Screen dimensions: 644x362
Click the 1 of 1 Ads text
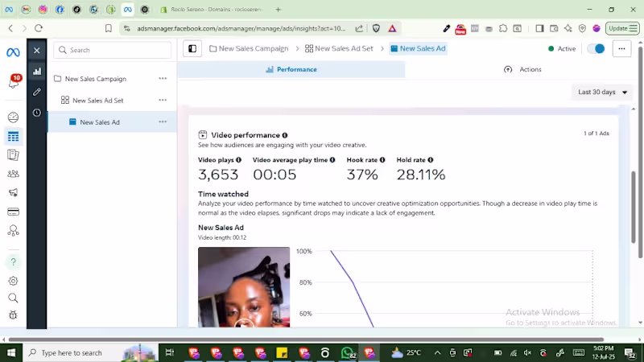tap(597, 134)
